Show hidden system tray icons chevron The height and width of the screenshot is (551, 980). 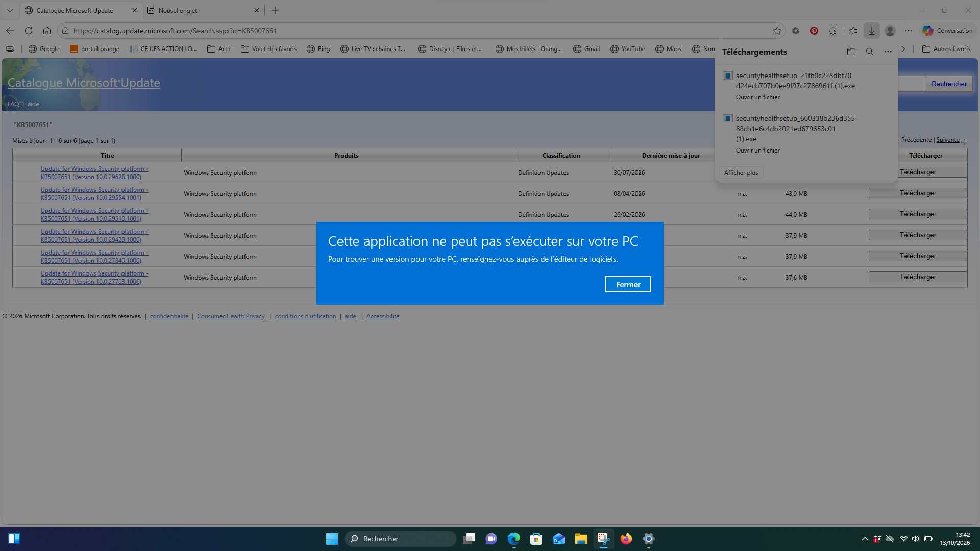tap(865, 539)
